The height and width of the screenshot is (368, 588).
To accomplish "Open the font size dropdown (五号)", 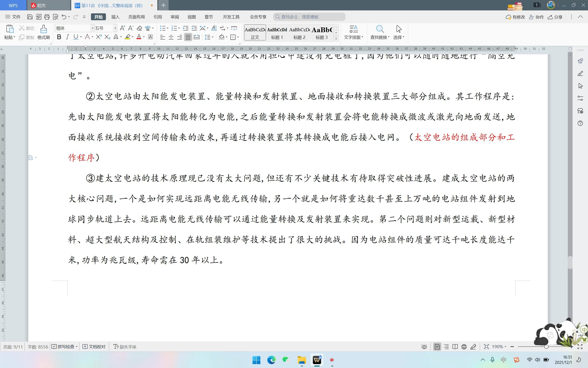I will 115,28.
